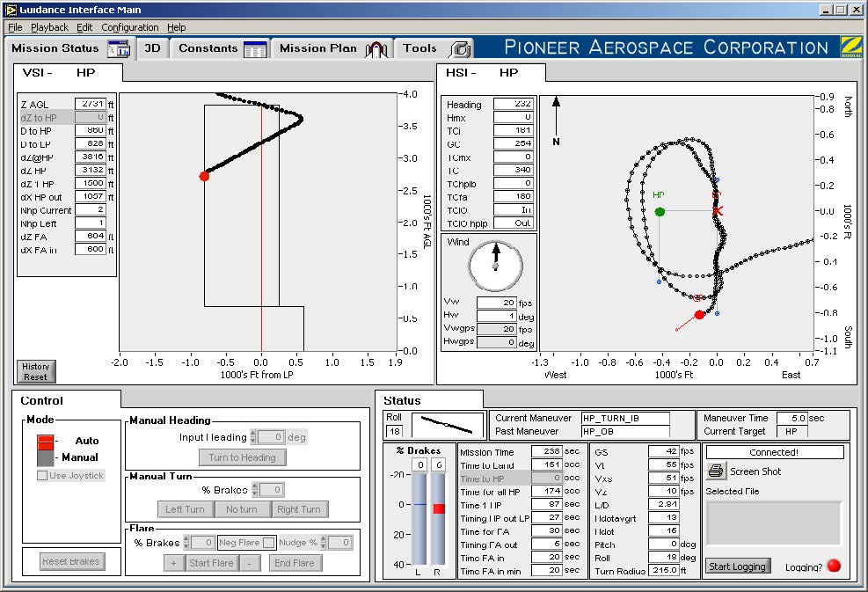Click the Input Heading stepper arrows
Viewport: 868px width, 592px height.
(253, 437)
